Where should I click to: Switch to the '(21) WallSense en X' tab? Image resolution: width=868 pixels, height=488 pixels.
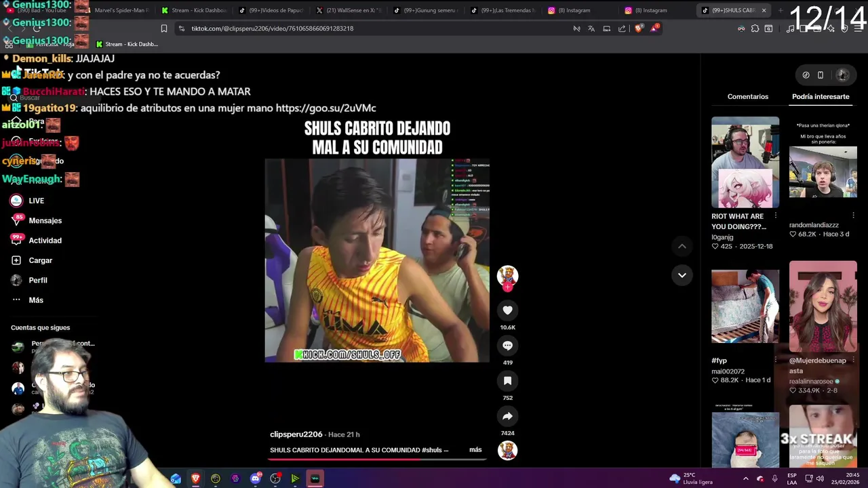(x=349, y=10)
